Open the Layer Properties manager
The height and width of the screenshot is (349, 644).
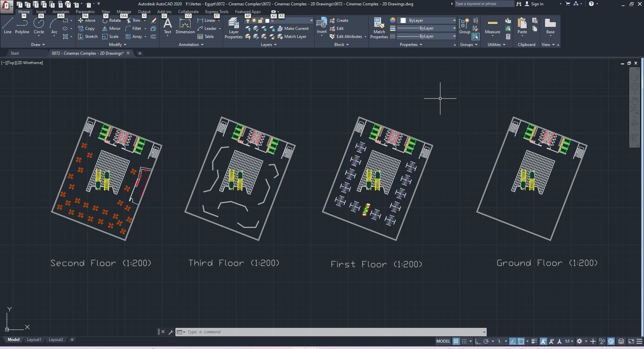point(233,28)
